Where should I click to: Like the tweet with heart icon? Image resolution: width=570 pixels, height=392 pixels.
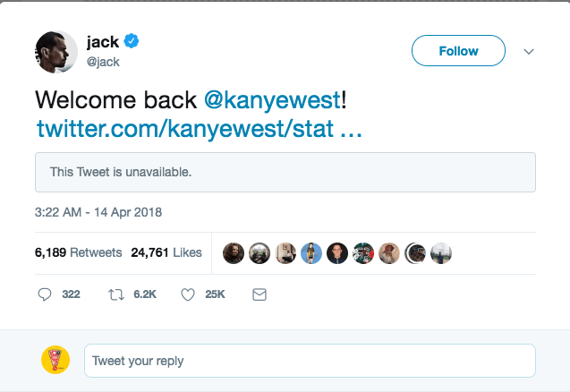click(187, 294)
